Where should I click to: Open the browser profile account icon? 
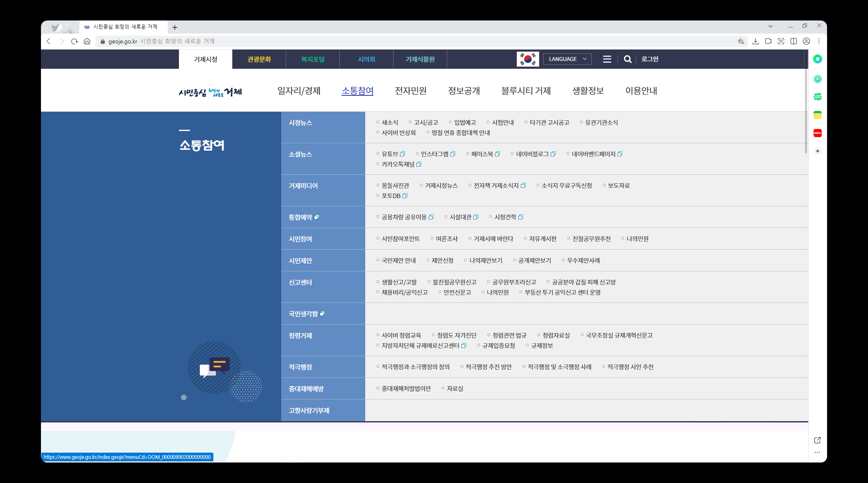[807, 41]
